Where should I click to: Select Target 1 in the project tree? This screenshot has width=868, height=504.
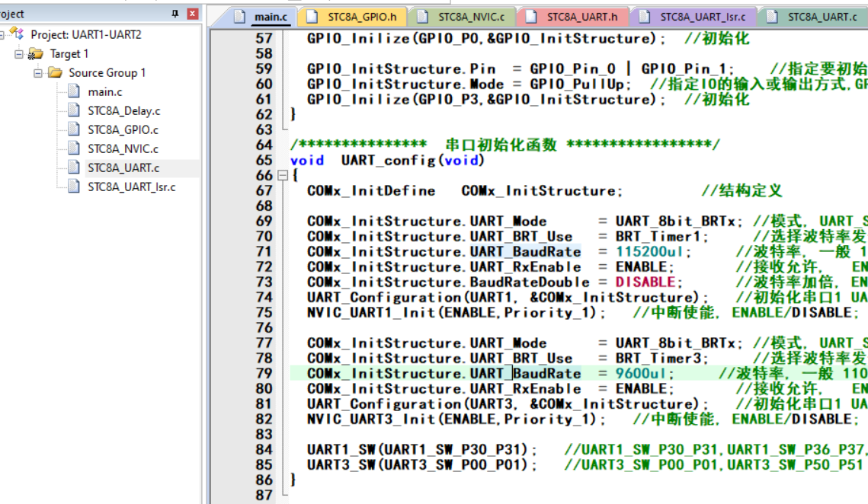point(69,53)
